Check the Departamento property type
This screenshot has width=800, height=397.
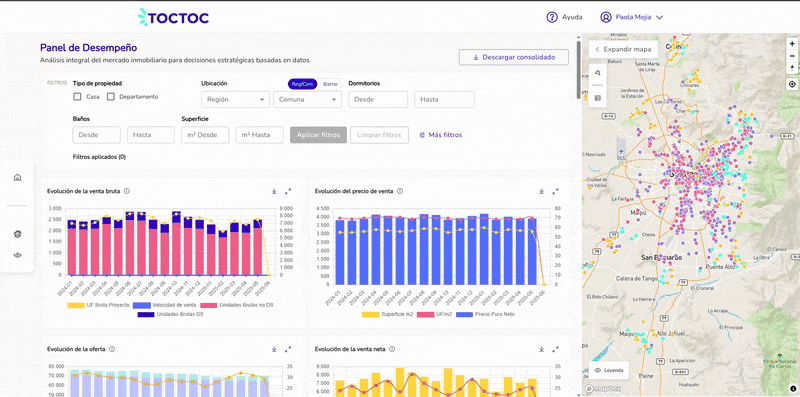point(111,96)
